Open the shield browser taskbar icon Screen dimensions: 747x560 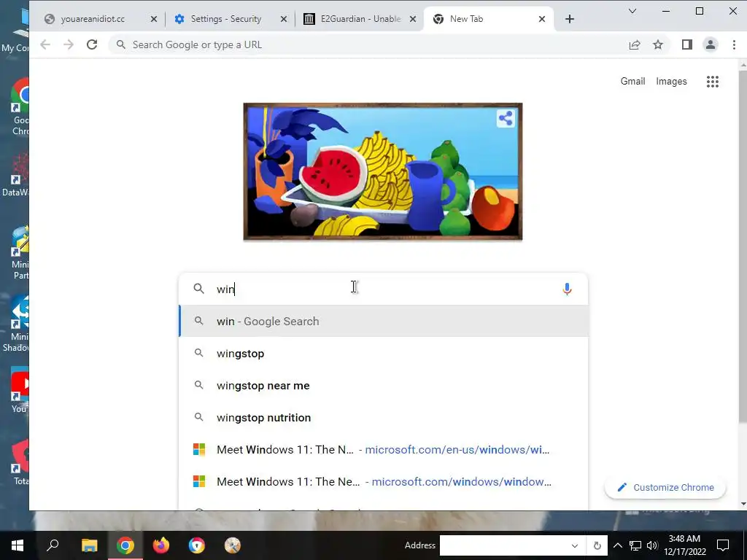tap(197, 545)
